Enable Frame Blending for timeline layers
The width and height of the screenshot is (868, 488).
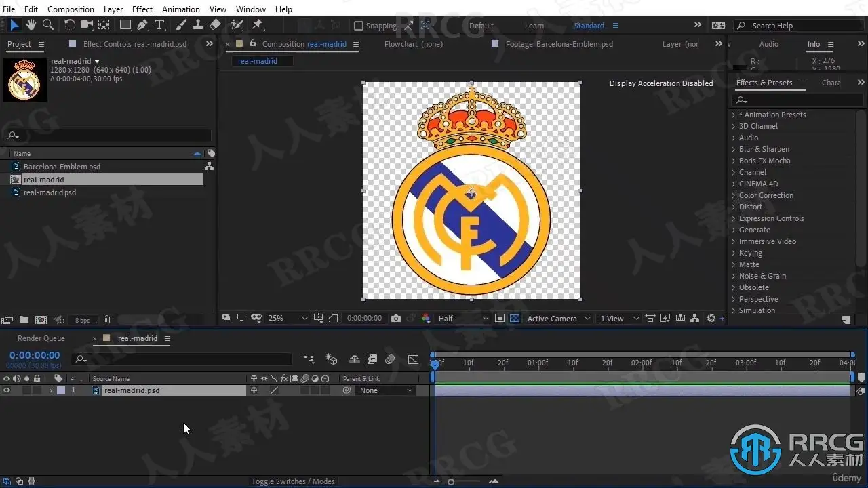pos(372,359)
